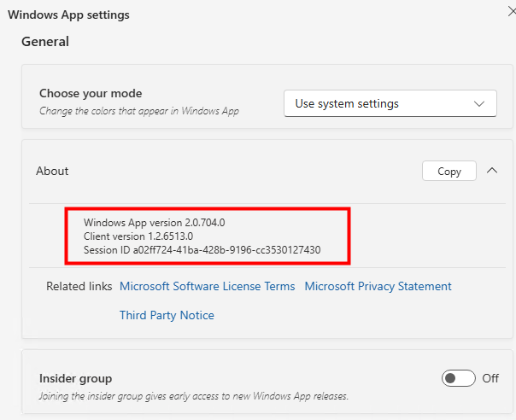Open the 'Use system settings' mode dropdown
Viewport: 516px width, 420px height.
coord(390,103)
